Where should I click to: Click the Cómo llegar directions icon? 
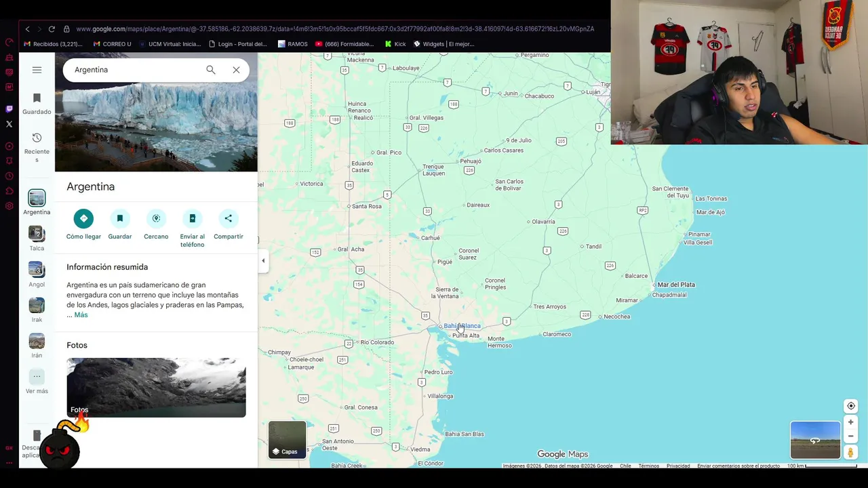(83, 218)
